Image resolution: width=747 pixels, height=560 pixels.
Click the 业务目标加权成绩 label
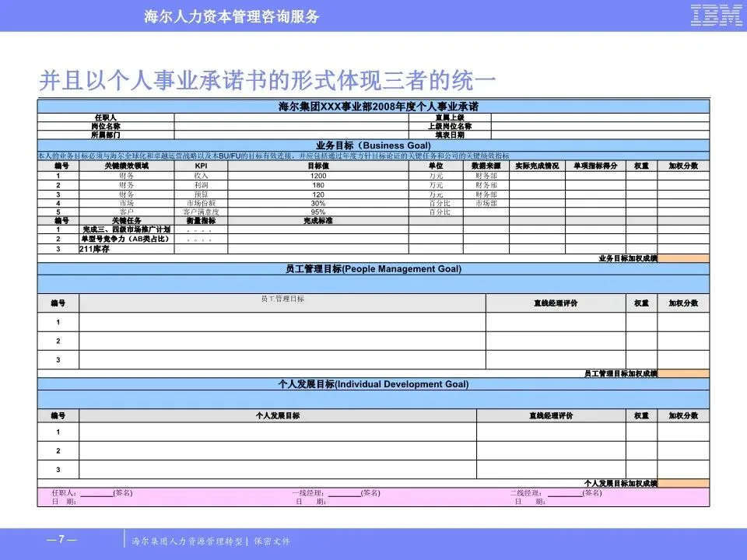628,258
